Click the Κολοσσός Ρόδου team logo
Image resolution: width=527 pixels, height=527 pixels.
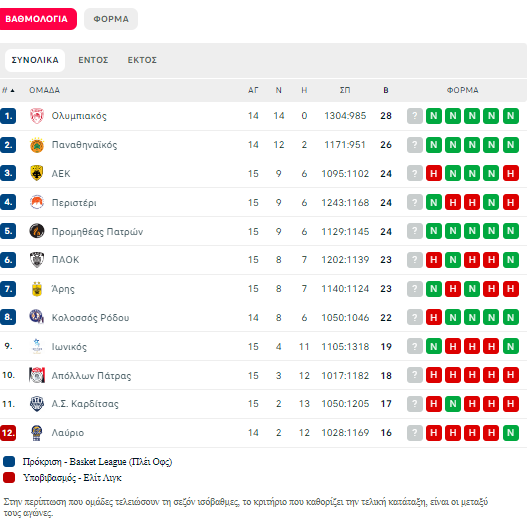(x=37, y=317)
